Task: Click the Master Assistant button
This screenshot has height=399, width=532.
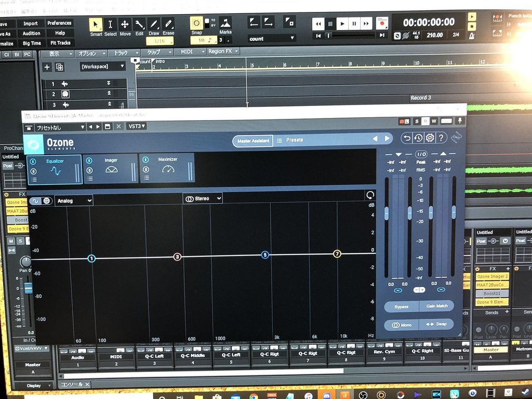Action: point(253,141)
